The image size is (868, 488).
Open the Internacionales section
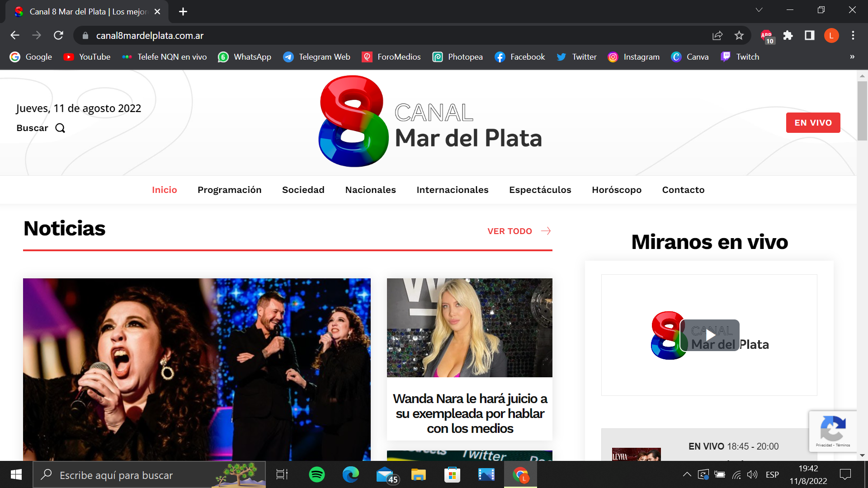(453, 190)
